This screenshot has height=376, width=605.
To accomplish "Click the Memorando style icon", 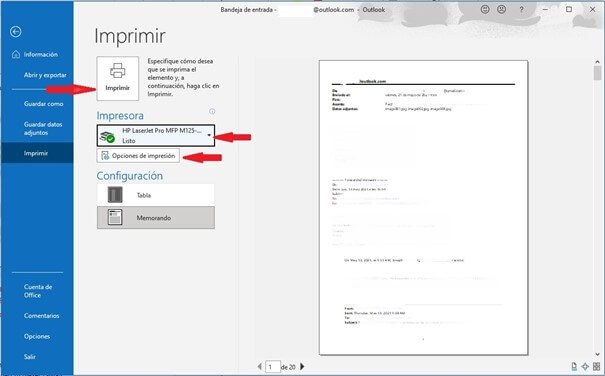I will tap(115, 217).
